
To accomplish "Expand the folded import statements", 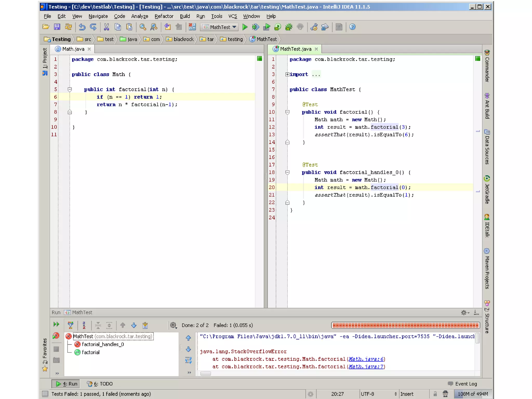I will pos(287,75).
